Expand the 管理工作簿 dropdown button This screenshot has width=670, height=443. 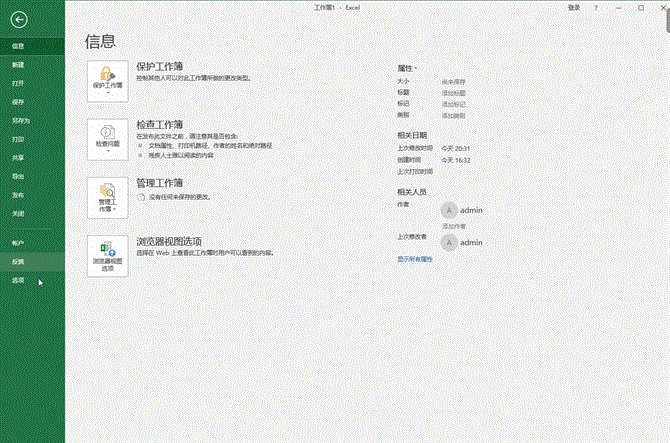click(107, 196)
